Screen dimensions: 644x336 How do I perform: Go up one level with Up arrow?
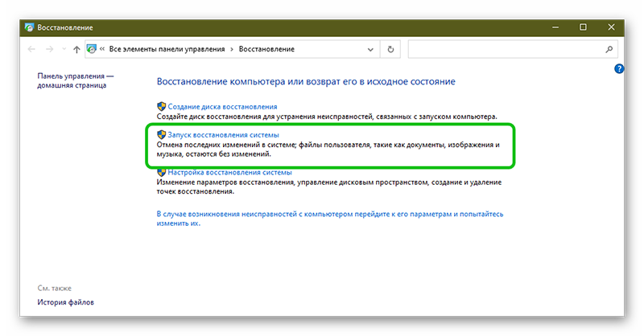76,49
